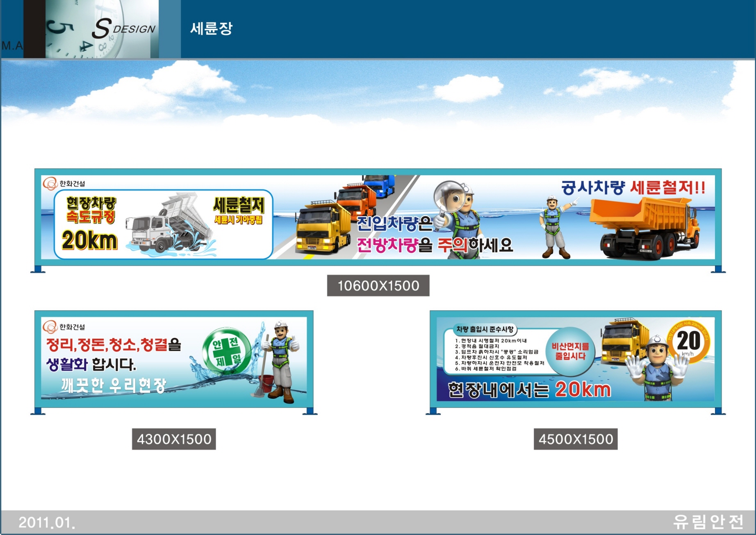Click the 2011.01. date in footer
This screenshot has height=535, width=756.
click(47, 523)
